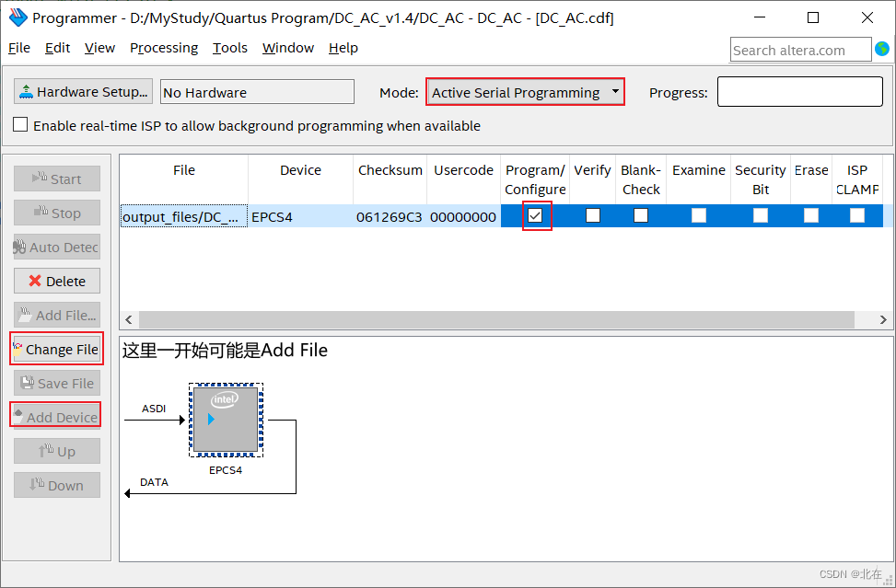Click the Quartus Programmer app icon in title bar
The width and height of the screenshot is (896, 588).
click(17, 17)
